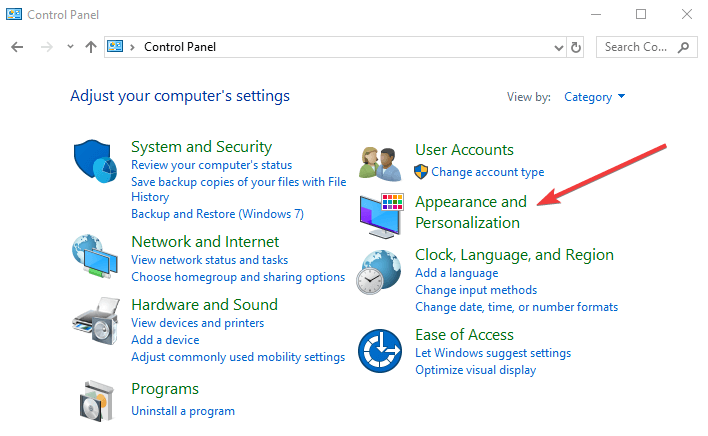708x436 pixels.
Task: Expand the address bar history dropdown
Action: pyautogui.click(x=559, y=47)
